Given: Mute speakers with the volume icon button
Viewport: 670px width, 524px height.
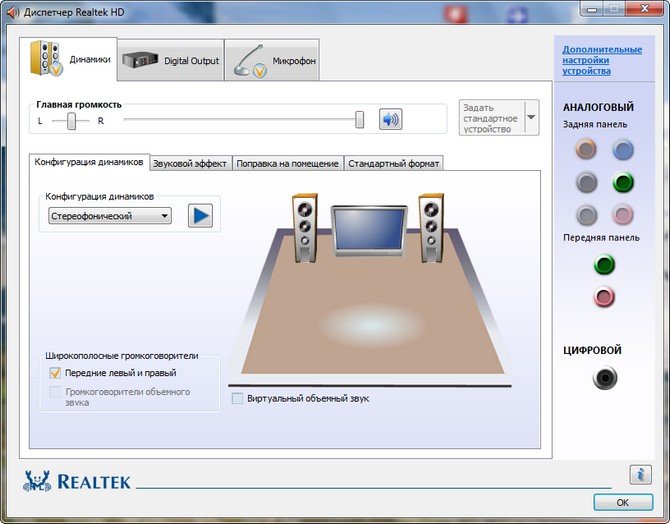Looking at the screenshot, I should coord(391,119).
